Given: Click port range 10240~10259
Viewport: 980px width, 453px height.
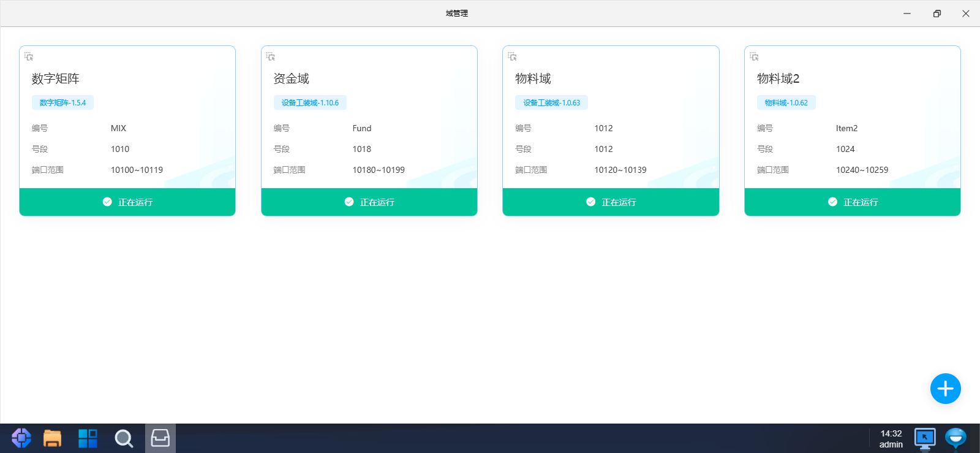Looking at the screenshot, I should pyautogui.click(x=862, y=170).
